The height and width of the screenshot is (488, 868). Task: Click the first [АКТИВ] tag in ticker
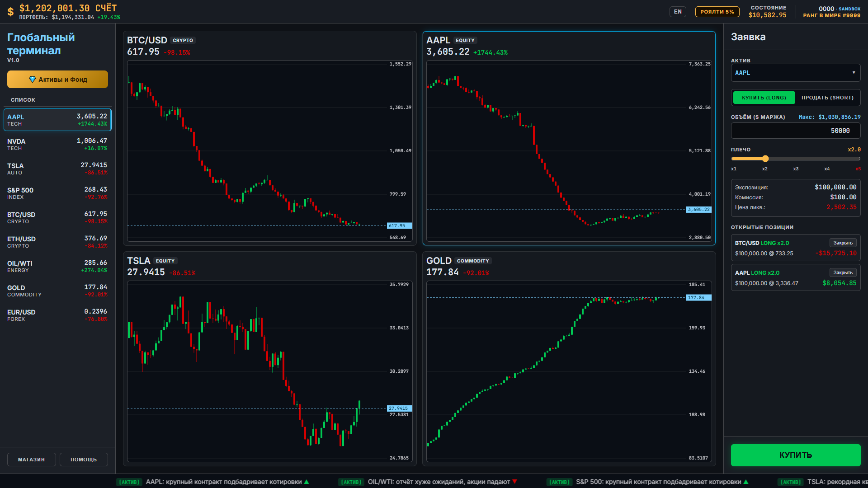tap(129, 482)
